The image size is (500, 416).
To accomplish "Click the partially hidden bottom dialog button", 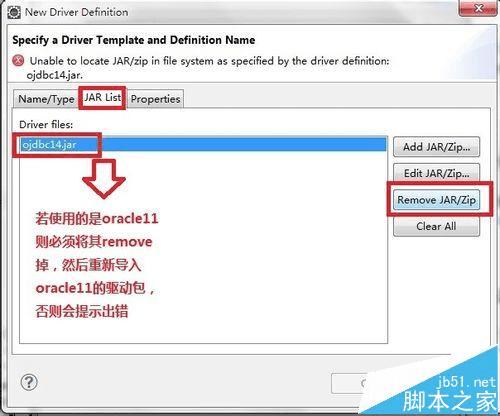I will [x=349, y=384].
